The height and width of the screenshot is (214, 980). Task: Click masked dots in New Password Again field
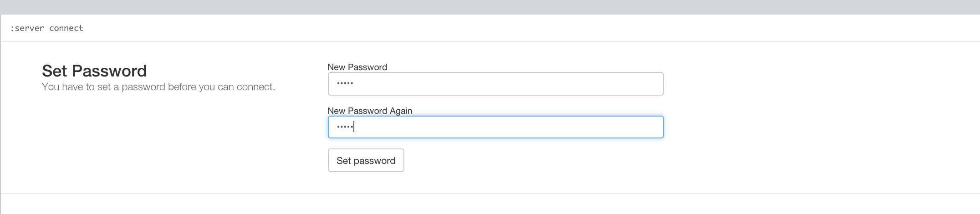[x=345, y=127]
